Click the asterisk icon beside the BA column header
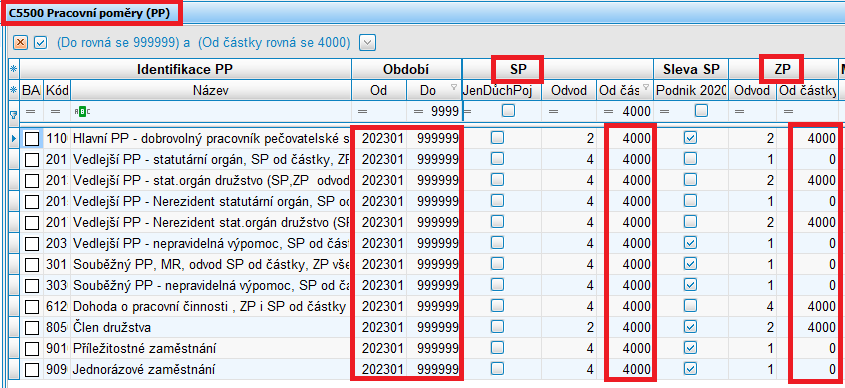Screen dimensions: 845x388 14,91
